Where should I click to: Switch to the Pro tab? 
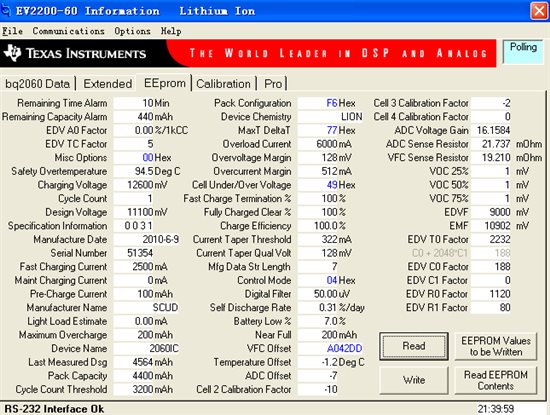[x=273, y=84]
